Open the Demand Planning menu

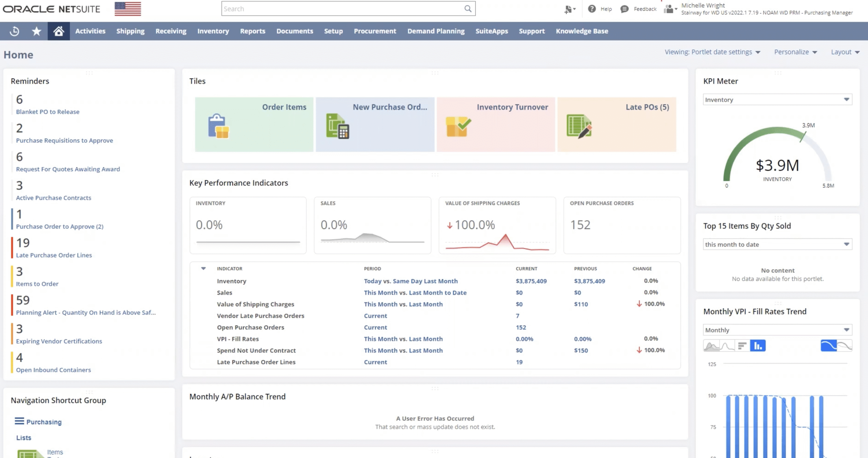pyautogui.click(x=436, y=31)
